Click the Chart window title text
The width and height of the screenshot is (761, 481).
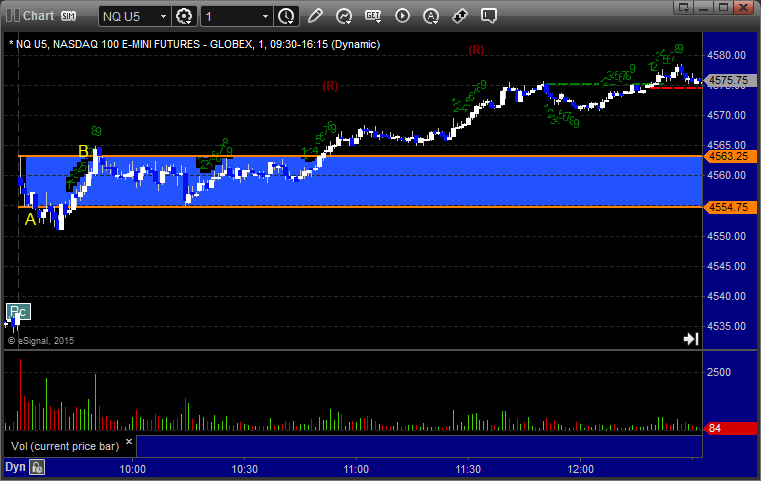coord(38,16)
